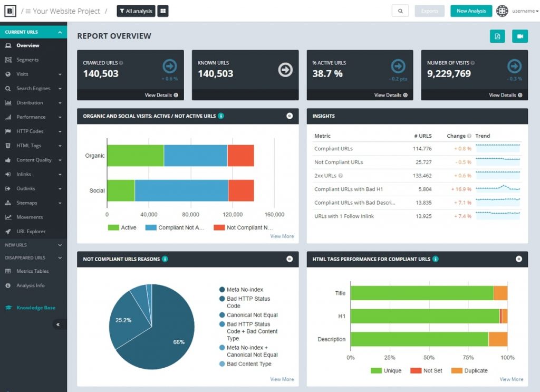This screenshot has width=540, height=392.
Task: Toggle Active series in visits chart legend
Action: [x=122, y=228]
